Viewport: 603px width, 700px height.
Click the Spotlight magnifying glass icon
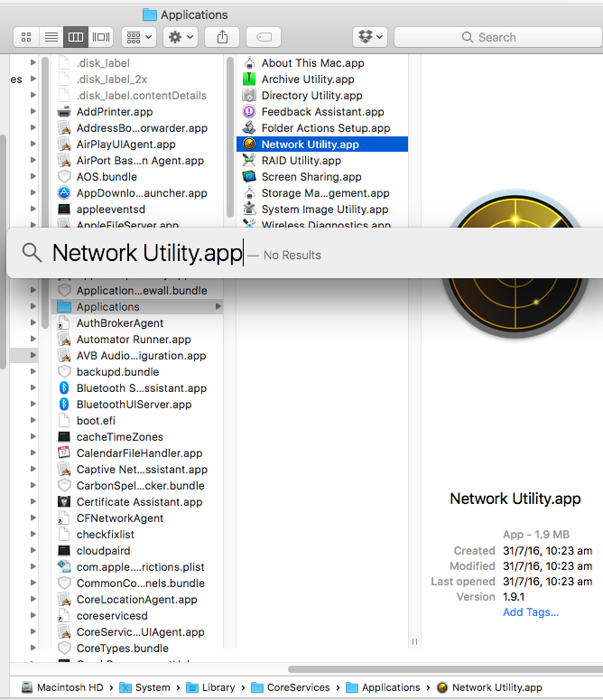[32, 253]
